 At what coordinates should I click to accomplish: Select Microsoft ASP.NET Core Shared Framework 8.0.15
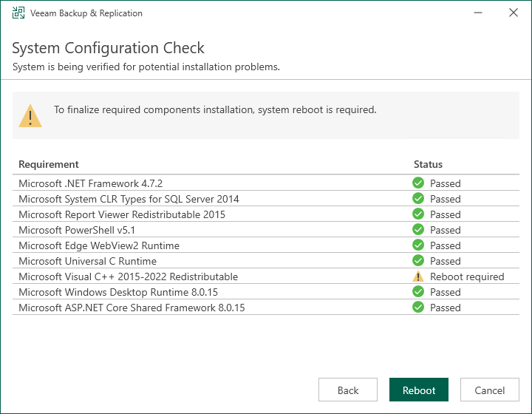pyautogui.click(x=266, y=308)
